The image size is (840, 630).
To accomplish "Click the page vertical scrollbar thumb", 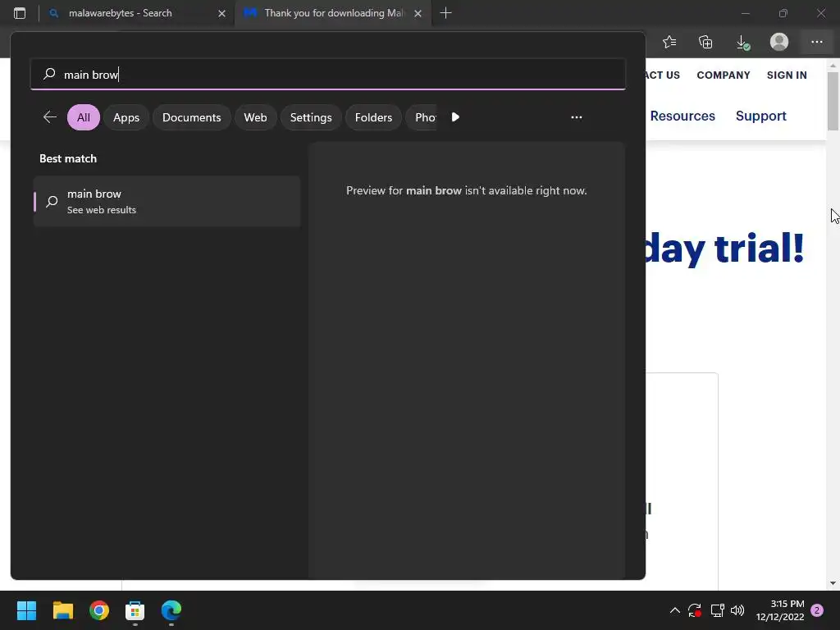I will click(x=833, y=101).
